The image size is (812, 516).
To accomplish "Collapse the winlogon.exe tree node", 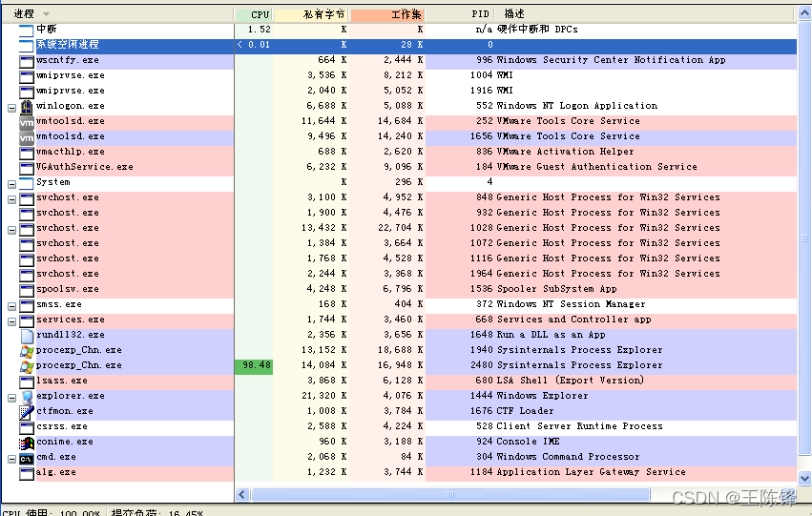I will 11,108.
